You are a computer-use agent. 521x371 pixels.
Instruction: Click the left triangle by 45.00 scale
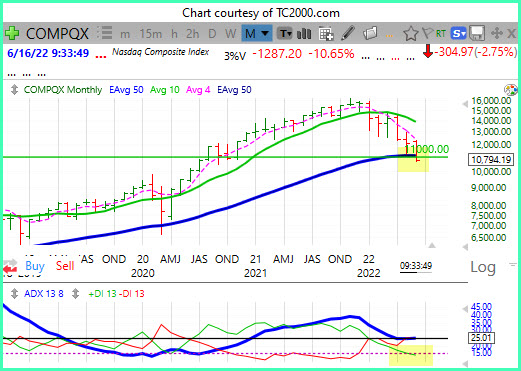tap(465, 309)
